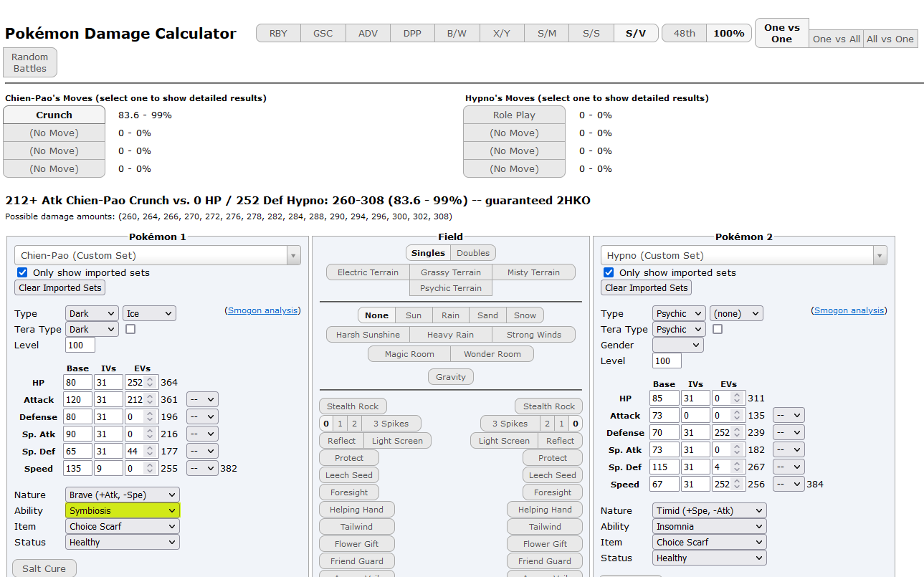Open Hypno's Gender dropdown
This screenshot has width=924, height=577.
coord(678,345)
